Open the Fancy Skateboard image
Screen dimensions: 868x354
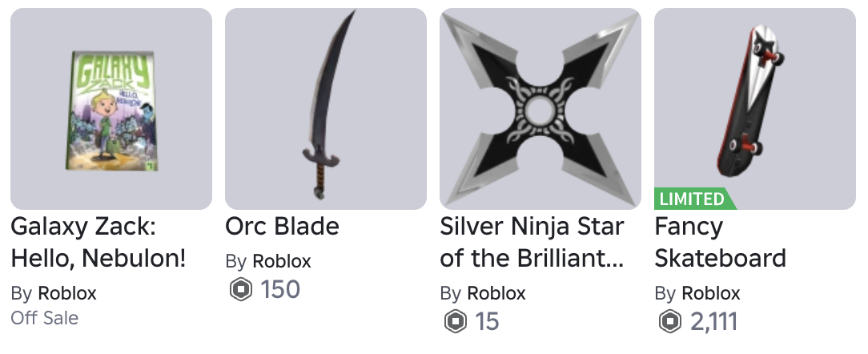755,109
